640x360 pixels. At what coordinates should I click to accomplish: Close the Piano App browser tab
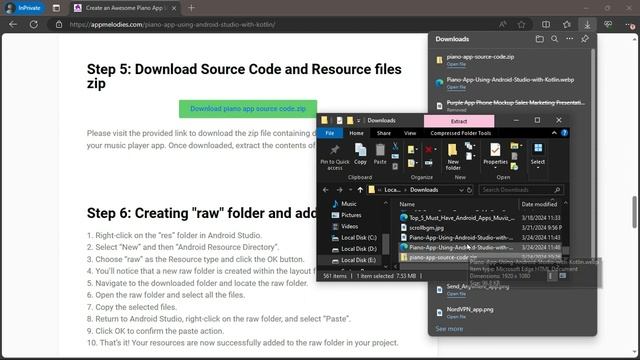[x=174, y=8]
